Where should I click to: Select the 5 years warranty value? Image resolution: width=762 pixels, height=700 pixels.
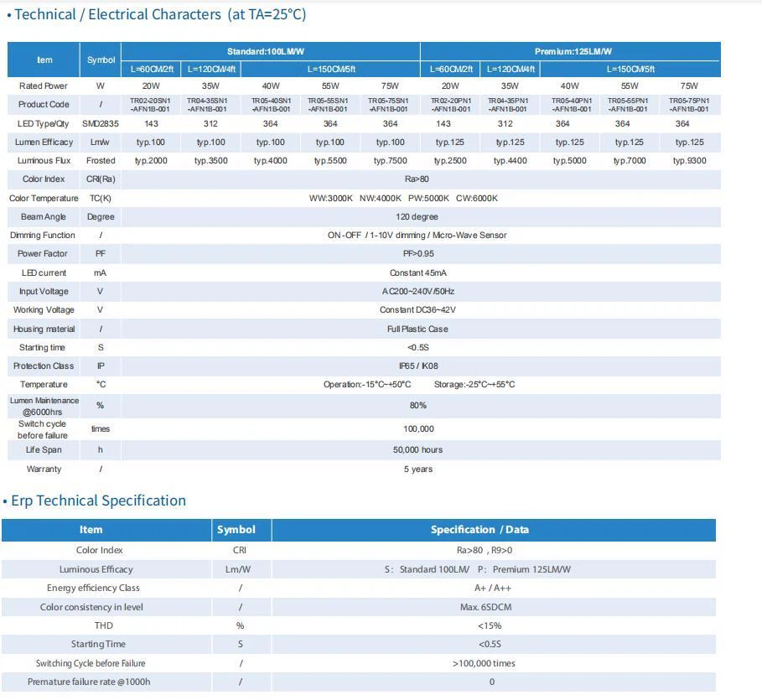[417, 469]
